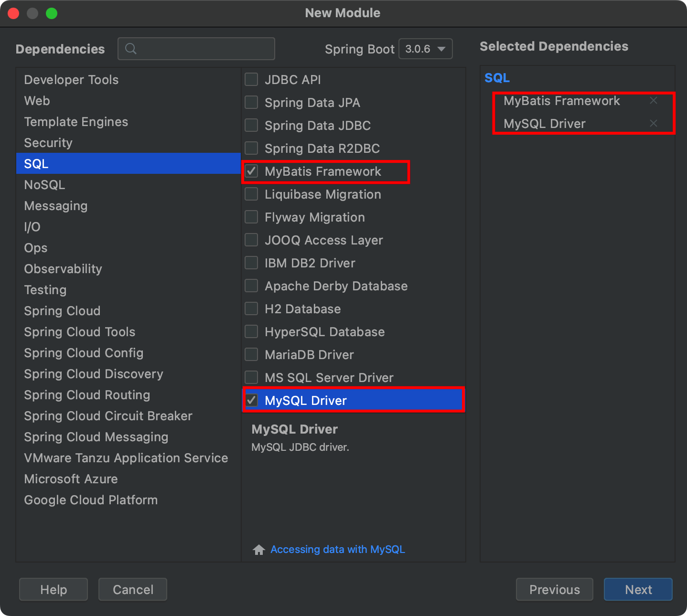687x616 pixels.
Task: Go back with the Previous button
Action: [x=555, y=589]
